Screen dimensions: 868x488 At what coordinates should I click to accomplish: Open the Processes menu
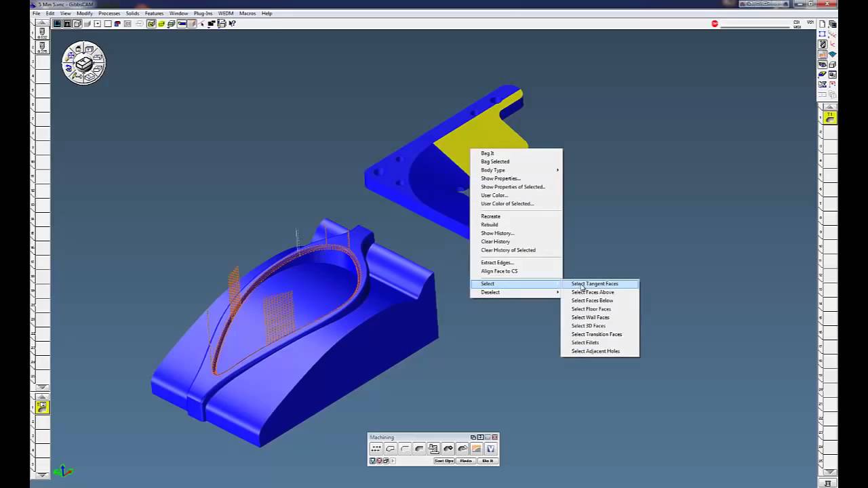pos(109,14)
